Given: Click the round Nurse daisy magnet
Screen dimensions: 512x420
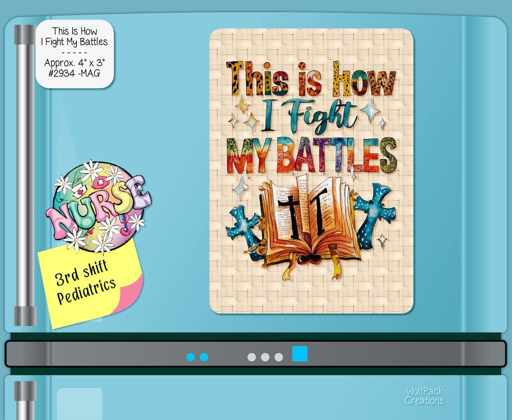Looking at the screenshot, I should (99, 207).
